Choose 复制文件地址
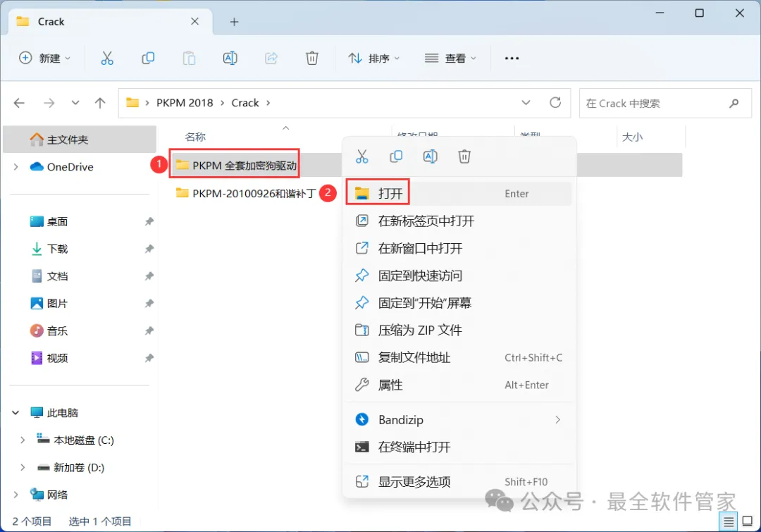The width and height of the screenshot is (761, 532). (x=459, y=358)
